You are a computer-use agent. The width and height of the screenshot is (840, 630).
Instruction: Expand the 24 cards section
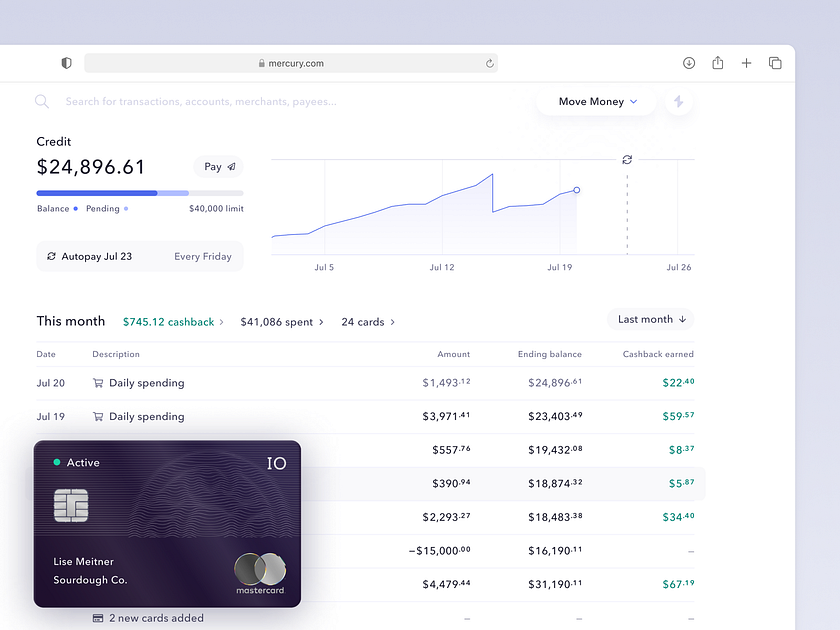[x=367, y=322]
